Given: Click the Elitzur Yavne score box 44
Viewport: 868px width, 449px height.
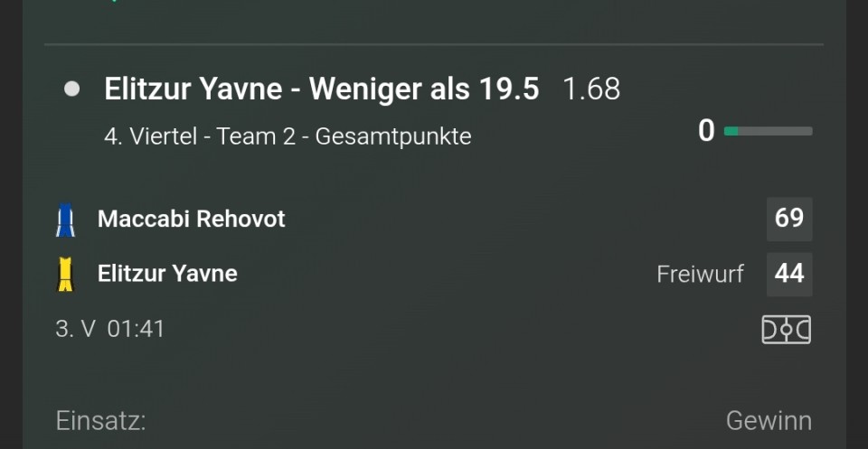Looking at the screenshot, I should (x=789, y=275).
